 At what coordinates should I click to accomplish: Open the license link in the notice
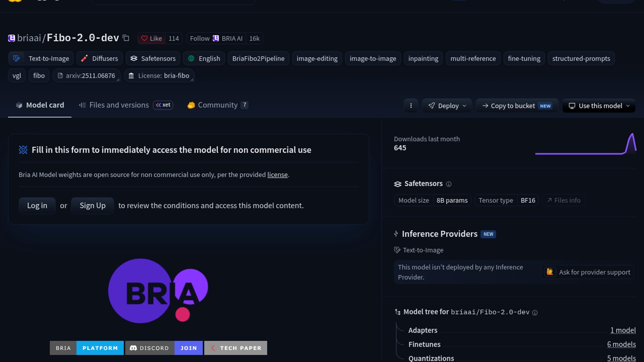tap(277, 175)
